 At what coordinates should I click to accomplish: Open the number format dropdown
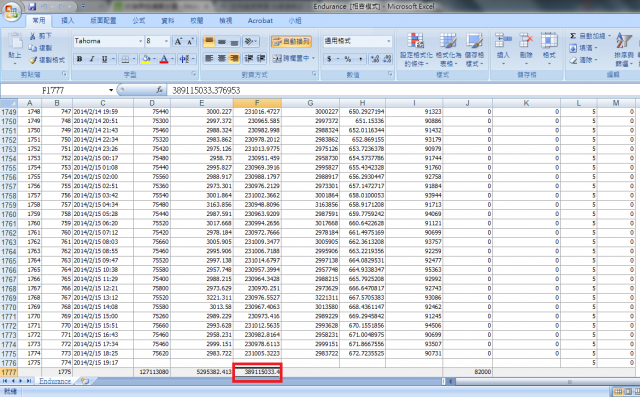pos(389,41)
